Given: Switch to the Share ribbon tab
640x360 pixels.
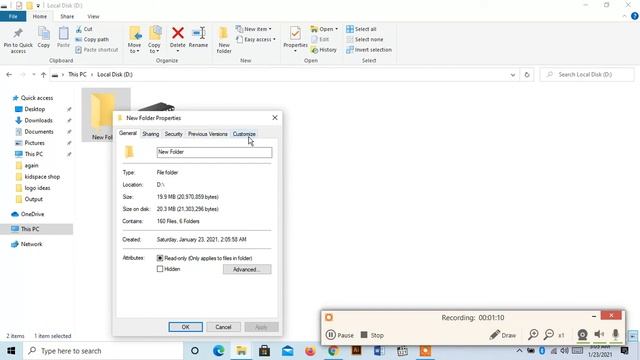Looking at the screenshot, I should pos(67,16).
